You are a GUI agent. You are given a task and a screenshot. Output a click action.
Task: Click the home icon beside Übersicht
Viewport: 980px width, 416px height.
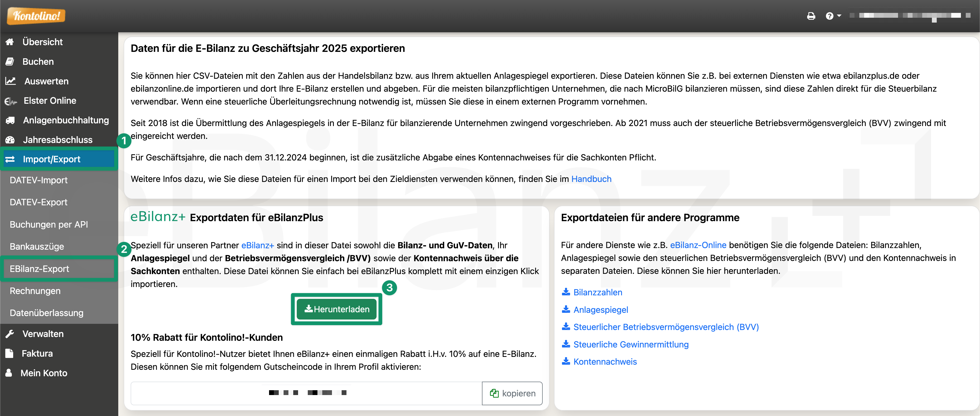click(x=10, y=42)
